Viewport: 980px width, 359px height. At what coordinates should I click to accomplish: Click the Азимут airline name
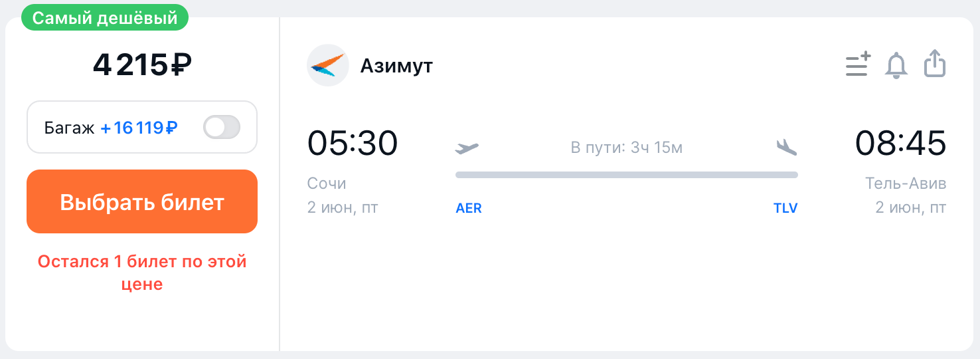(x=396, y=66)
